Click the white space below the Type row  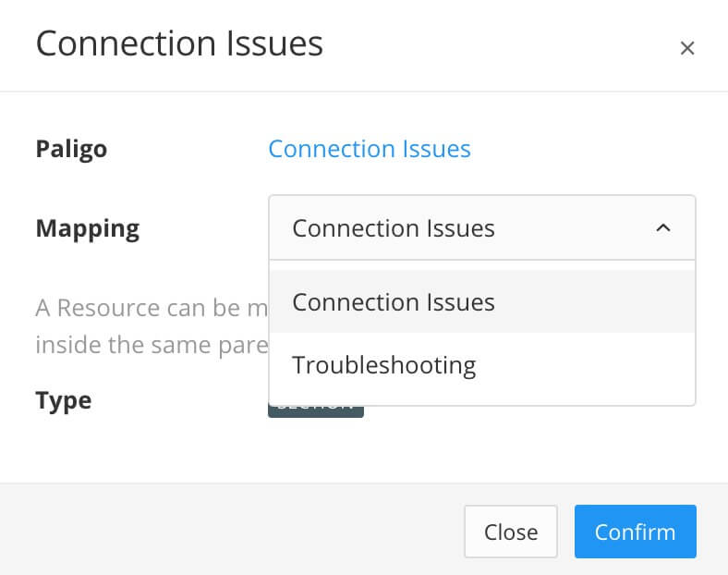point(370,453)
